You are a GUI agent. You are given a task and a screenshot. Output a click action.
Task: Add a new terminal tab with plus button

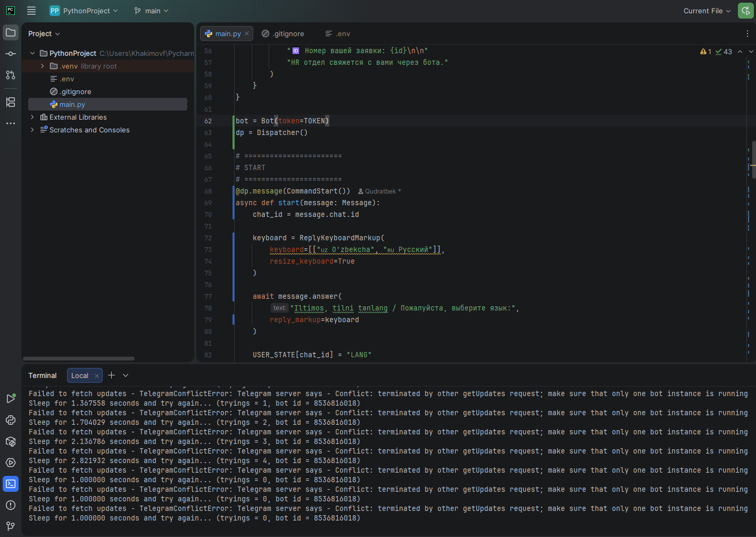click(x=111, y=375)
